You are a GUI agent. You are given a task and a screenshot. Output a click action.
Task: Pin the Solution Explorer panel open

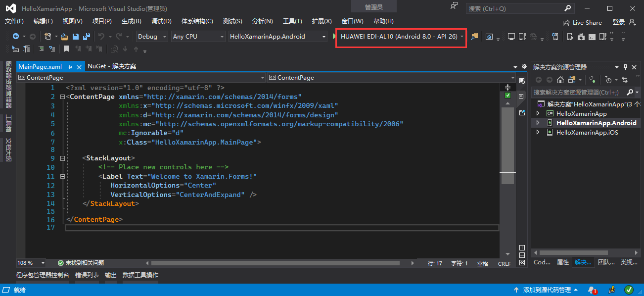click(x=625, y=67)
